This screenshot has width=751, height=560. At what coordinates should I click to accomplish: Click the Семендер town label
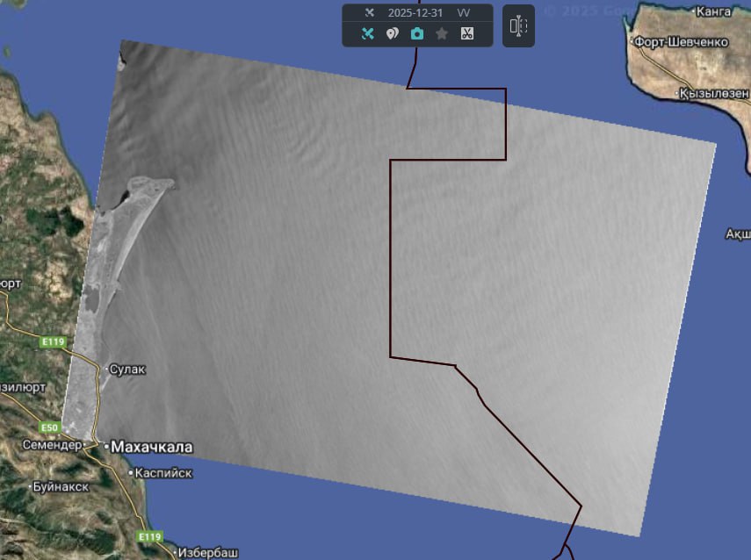[x=52, y=445]
